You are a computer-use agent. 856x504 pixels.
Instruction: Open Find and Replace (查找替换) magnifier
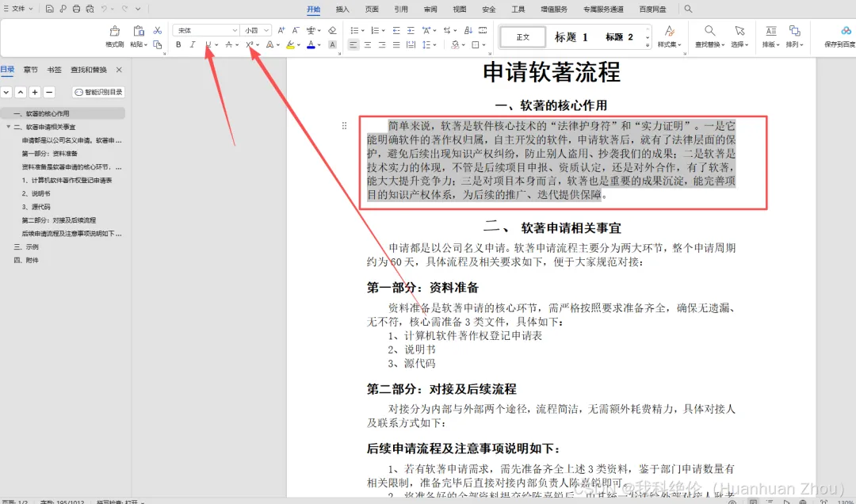coord(709,31)
